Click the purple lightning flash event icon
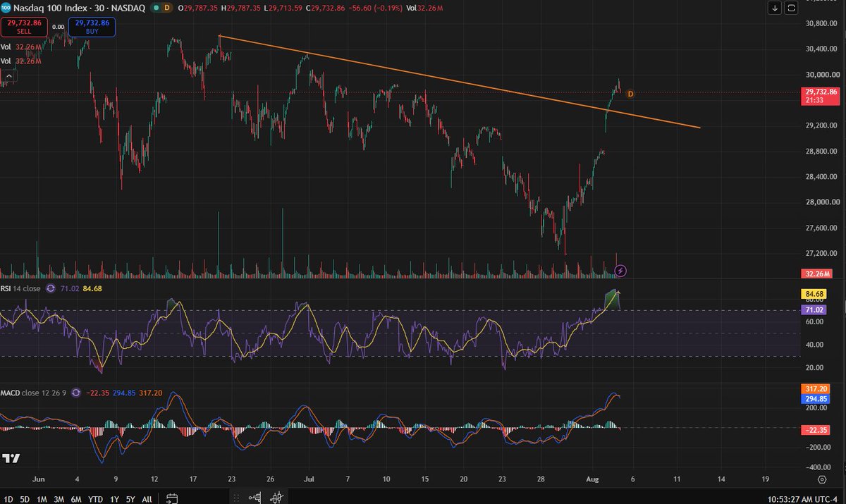The height and width of the screenshot is (504, 846). 620,270
